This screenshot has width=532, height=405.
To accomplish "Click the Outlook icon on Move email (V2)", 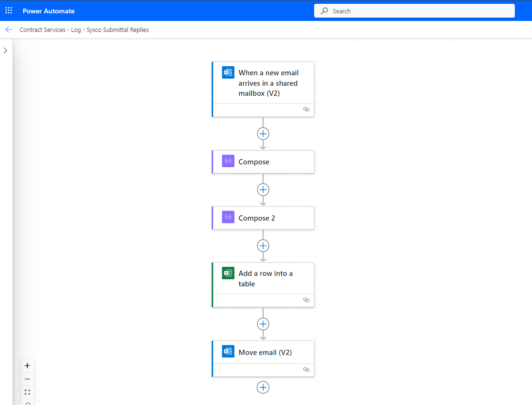I will (x=228, y=352).
